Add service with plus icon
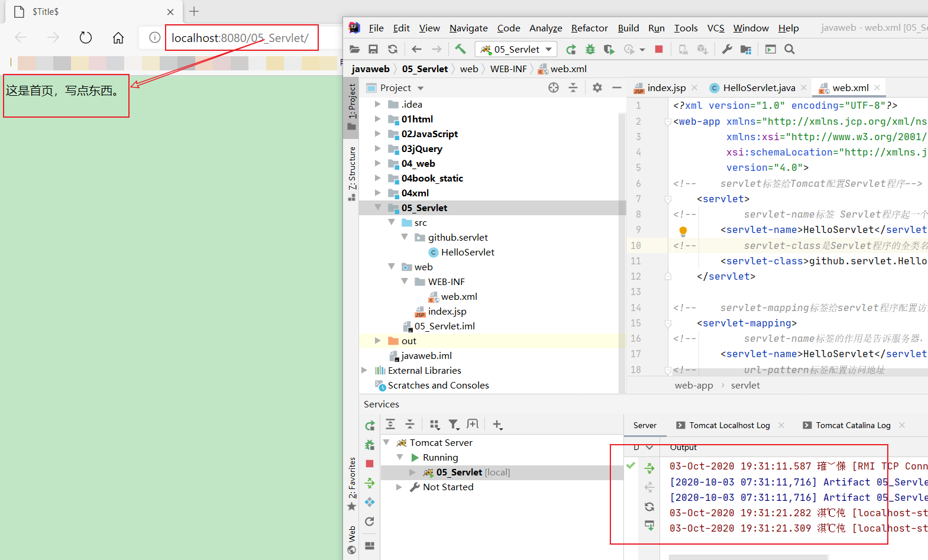This screenshot has width=928, height=560. tap(497, 425)
